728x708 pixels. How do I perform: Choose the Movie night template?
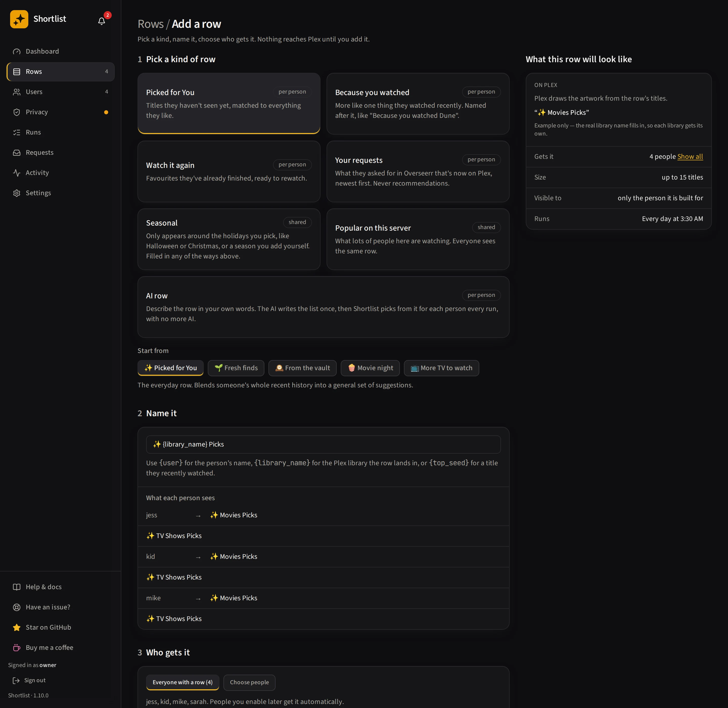[370, 368]
